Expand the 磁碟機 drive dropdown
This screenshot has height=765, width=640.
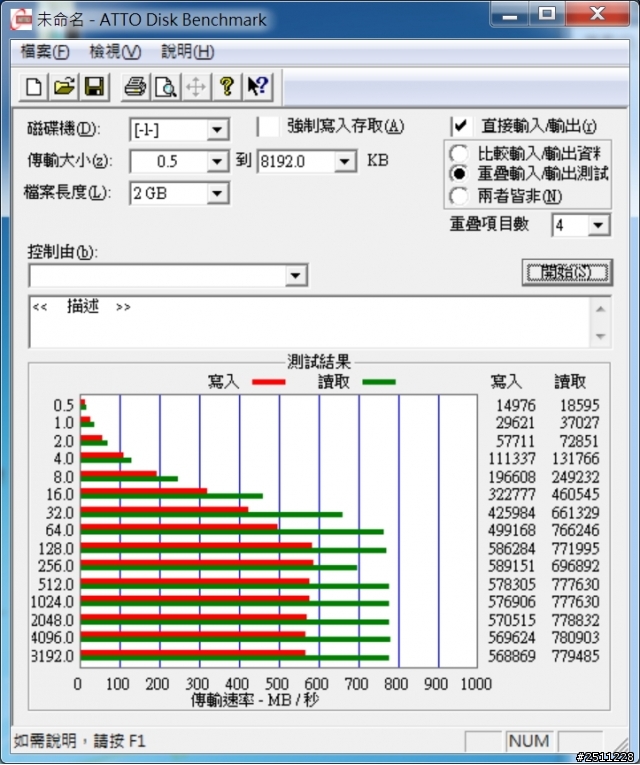(x=217, y=130)
